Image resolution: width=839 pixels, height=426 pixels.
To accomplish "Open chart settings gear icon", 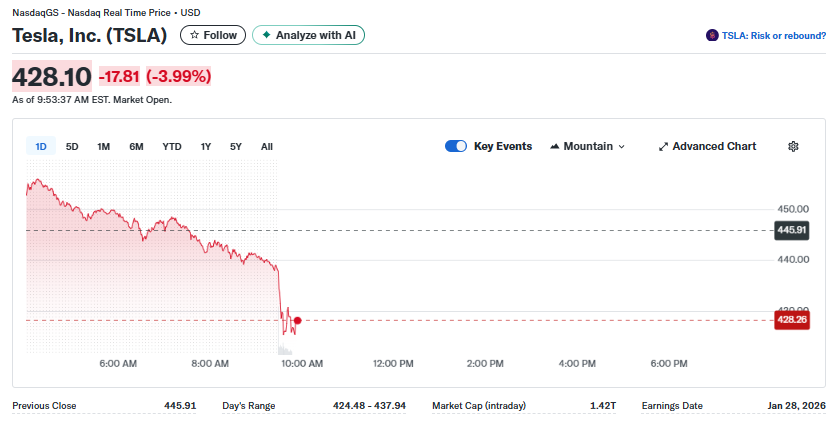I will (793, 146).
